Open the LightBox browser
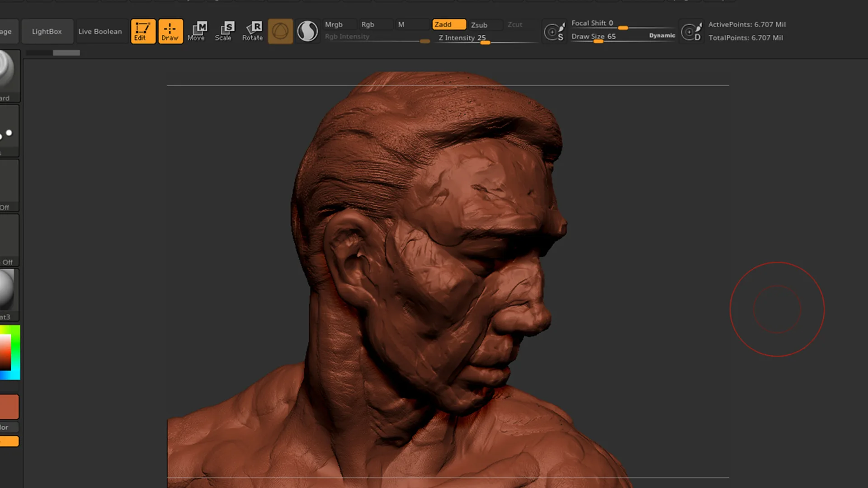 click(47, 31)
